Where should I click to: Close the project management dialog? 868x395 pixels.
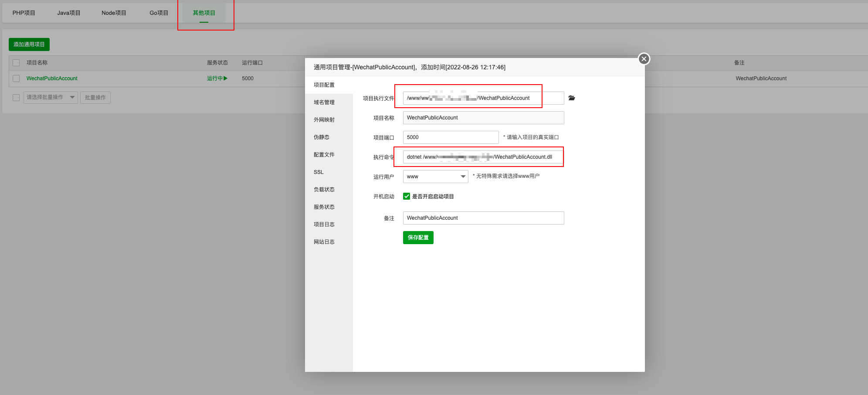(644, 59)
